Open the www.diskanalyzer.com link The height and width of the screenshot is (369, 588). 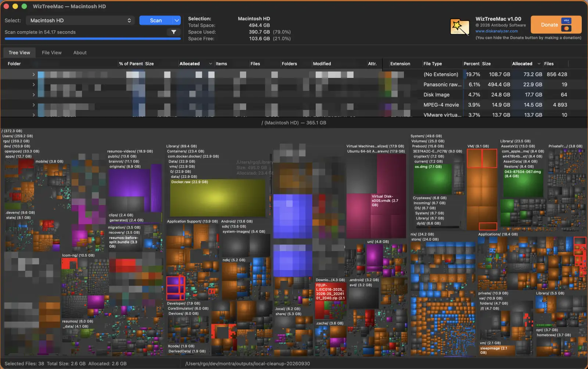(496, 31)
